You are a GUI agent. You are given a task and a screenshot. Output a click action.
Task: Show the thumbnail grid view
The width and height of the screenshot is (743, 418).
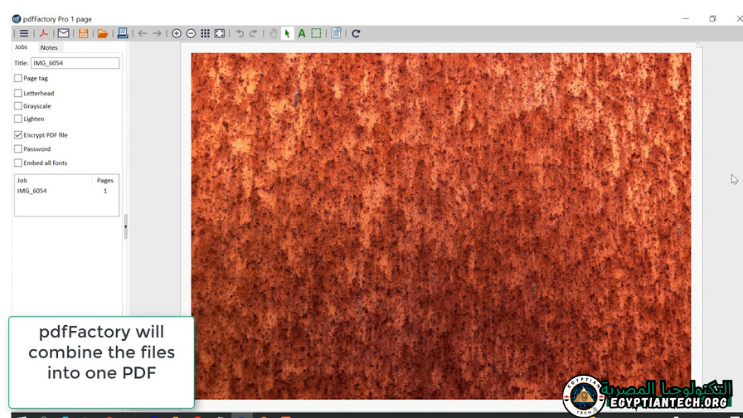point(205,33)
